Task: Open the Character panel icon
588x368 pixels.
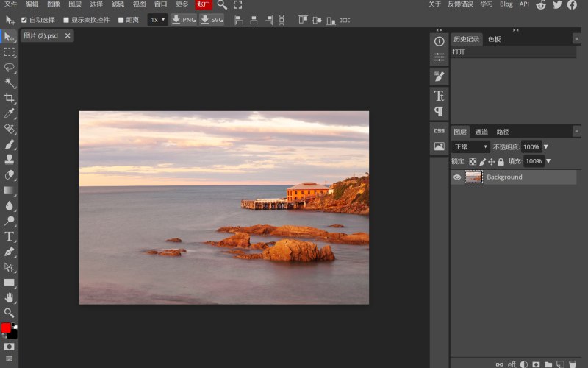Action: tap(439, 96)
